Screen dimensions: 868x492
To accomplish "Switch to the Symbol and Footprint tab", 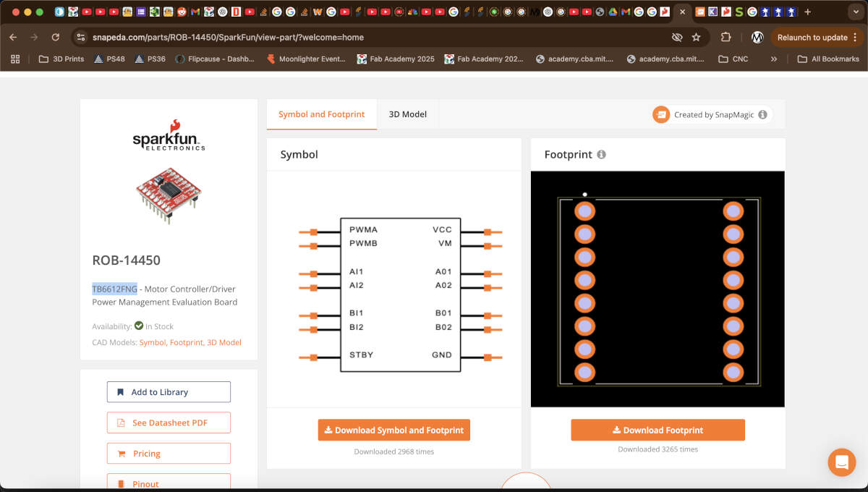I will (x=322, y=114).
